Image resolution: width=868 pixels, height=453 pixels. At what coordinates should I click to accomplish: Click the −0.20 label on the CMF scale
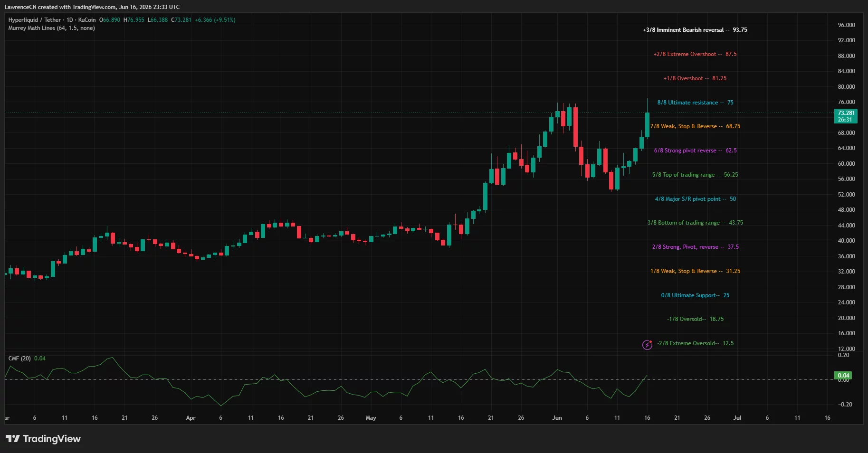point(844,405)
